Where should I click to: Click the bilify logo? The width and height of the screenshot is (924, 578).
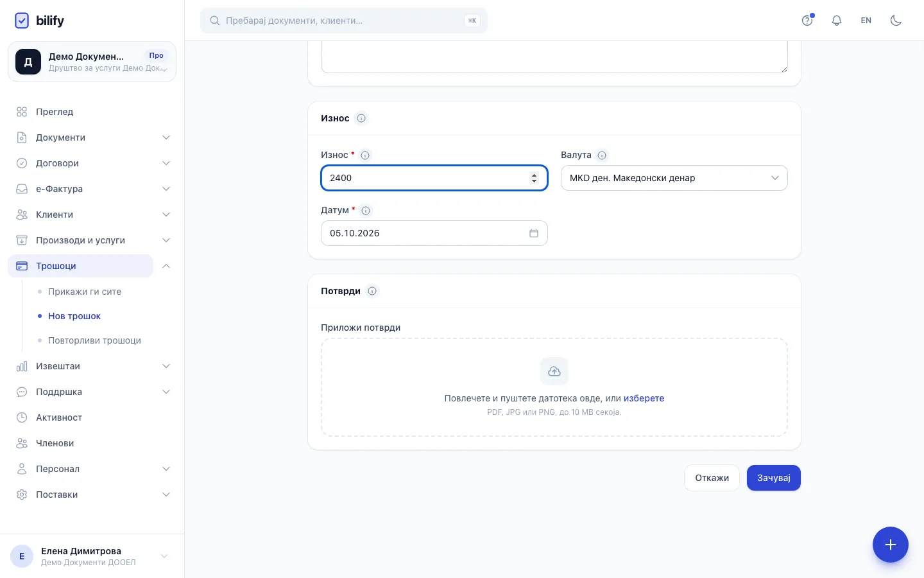(x=40, y=21)
